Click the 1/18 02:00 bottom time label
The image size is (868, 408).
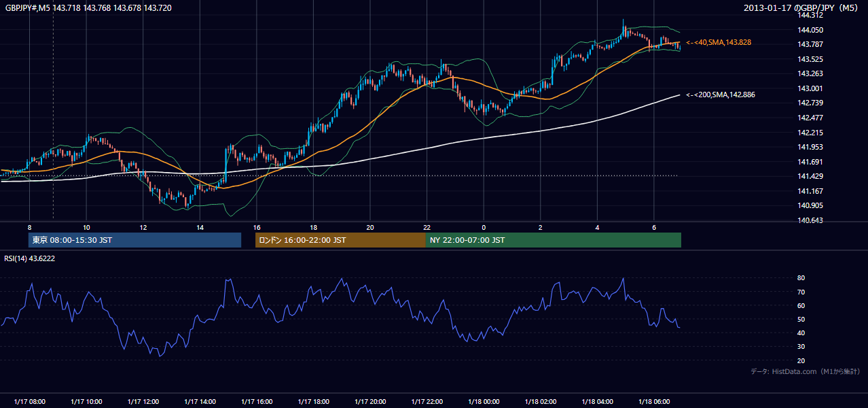(541, 402)
